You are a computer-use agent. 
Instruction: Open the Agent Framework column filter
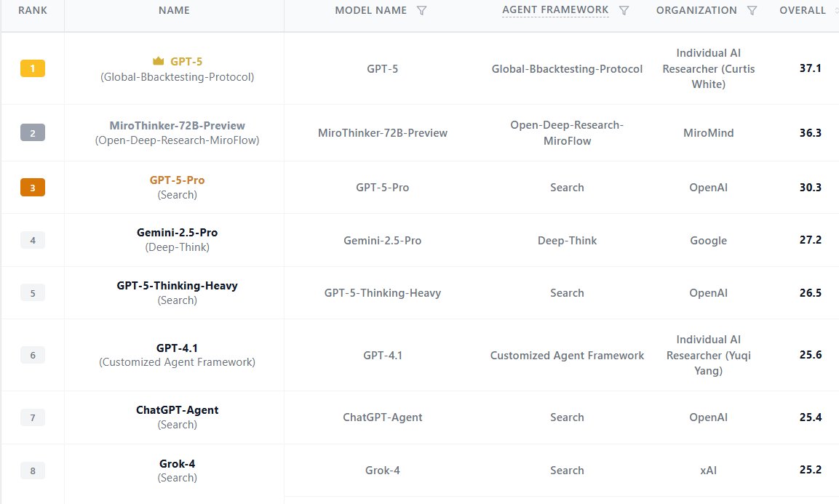click(x=624, y=11)
